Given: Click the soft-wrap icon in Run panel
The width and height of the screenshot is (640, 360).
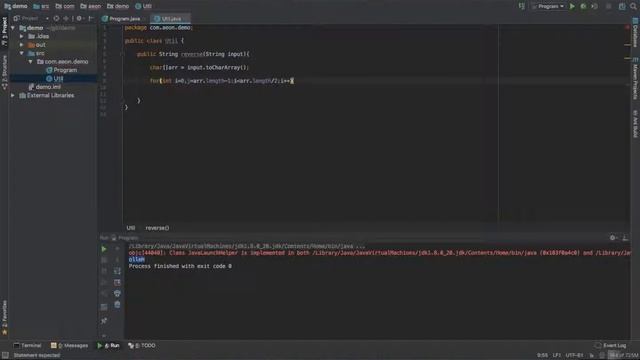Looking at the screenshot, I should click(117, 271).
